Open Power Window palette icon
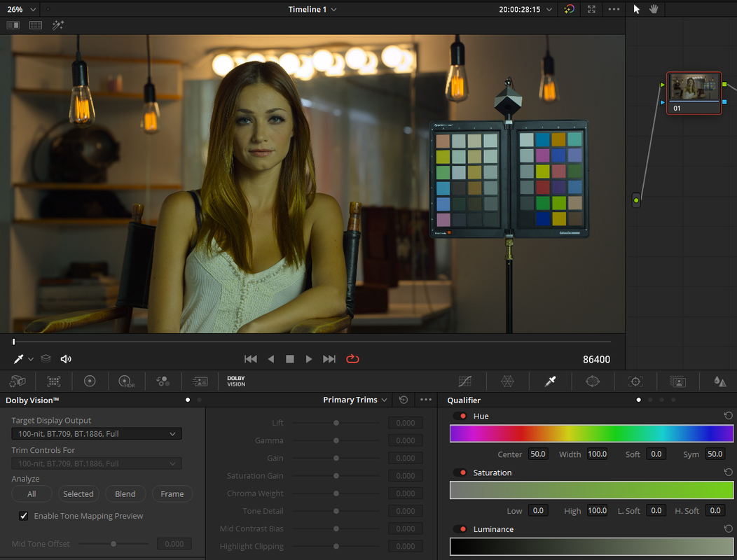 click(x=592, y=381)
